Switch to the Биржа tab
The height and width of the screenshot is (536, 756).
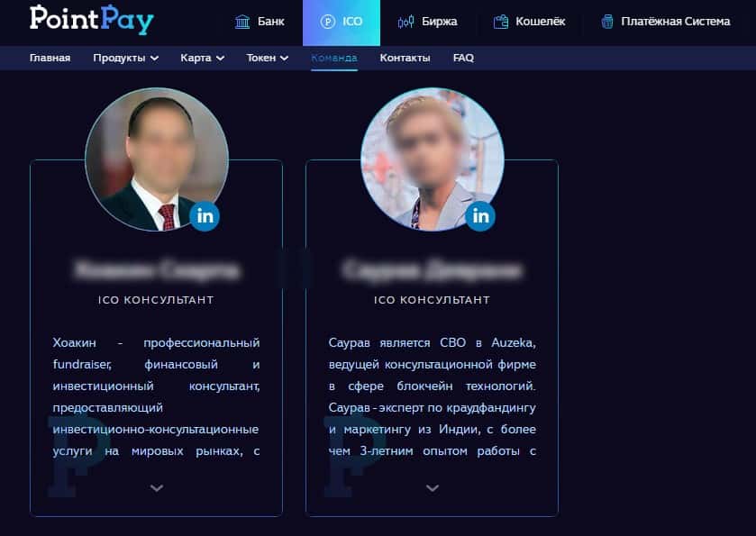click(428, 22)
